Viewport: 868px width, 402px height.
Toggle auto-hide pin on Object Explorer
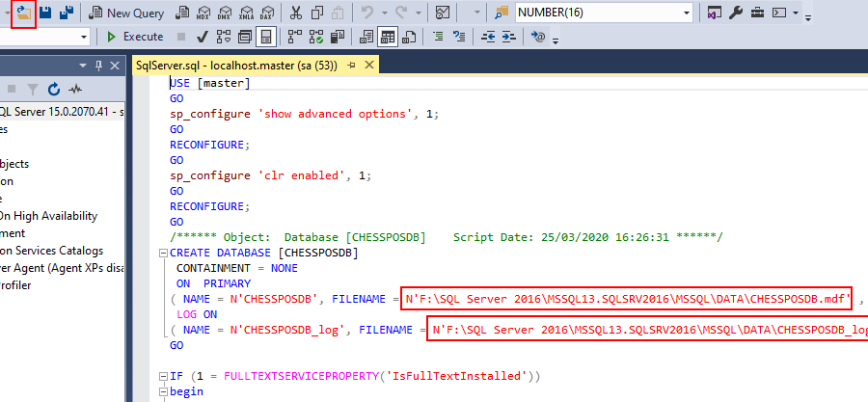99,66
